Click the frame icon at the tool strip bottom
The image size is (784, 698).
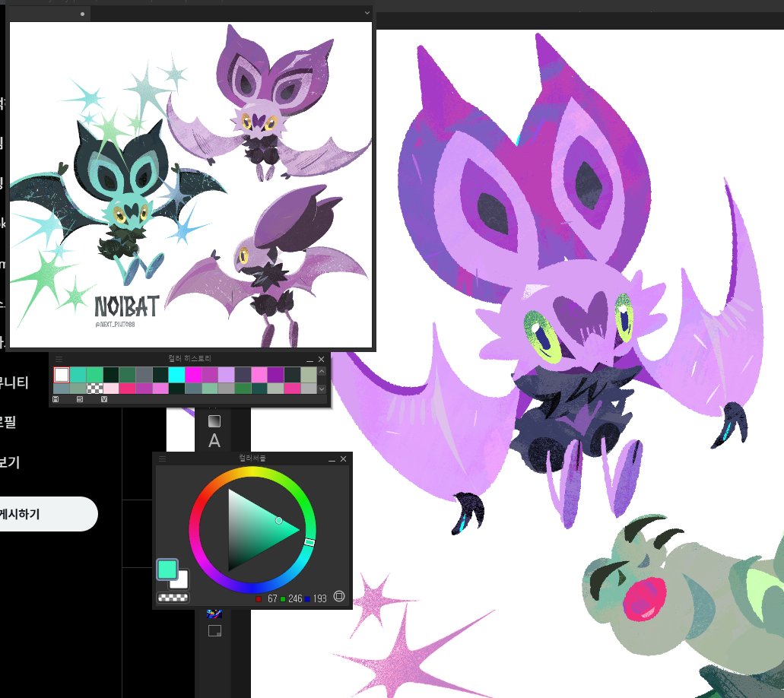tap(214, 631)
